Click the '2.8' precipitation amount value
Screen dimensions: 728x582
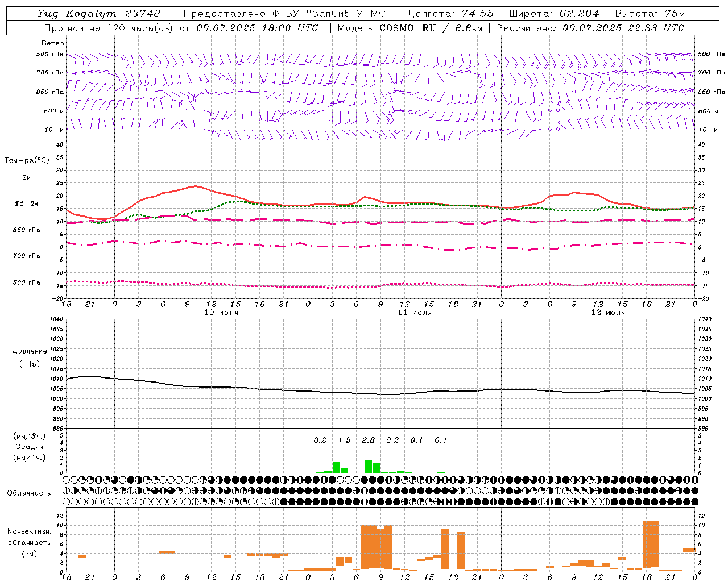click(x=369, y=440)
